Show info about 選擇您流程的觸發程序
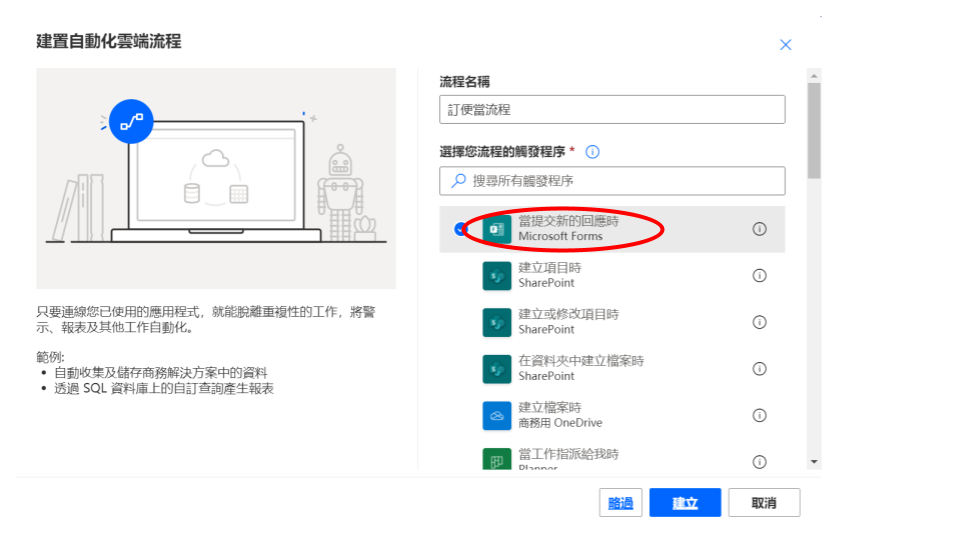Viewport: 960px width, 540px height. pos(592,152)
